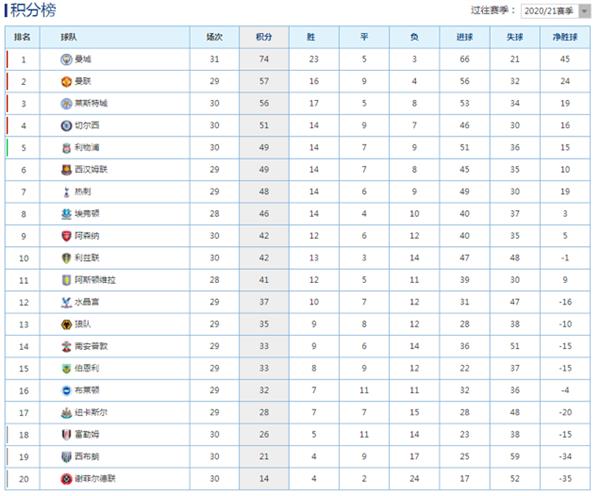Click the Chelsea club crest

point(66,126)
